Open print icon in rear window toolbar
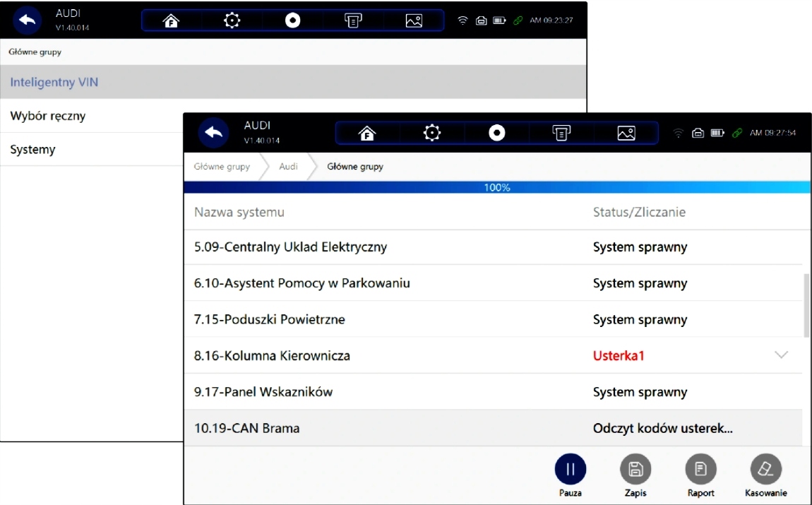The width and height of the screenshot is (812, 505). pyautogui.click(x=353, y=20)
